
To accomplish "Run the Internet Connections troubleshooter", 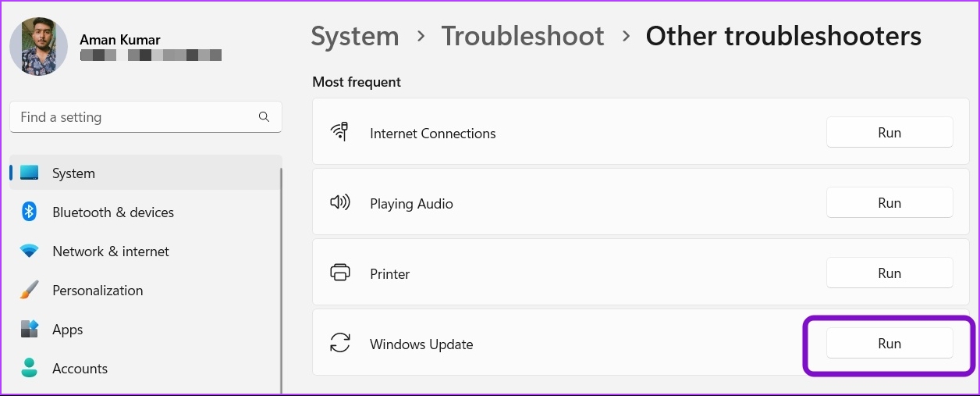I will [x=889, y=133].
